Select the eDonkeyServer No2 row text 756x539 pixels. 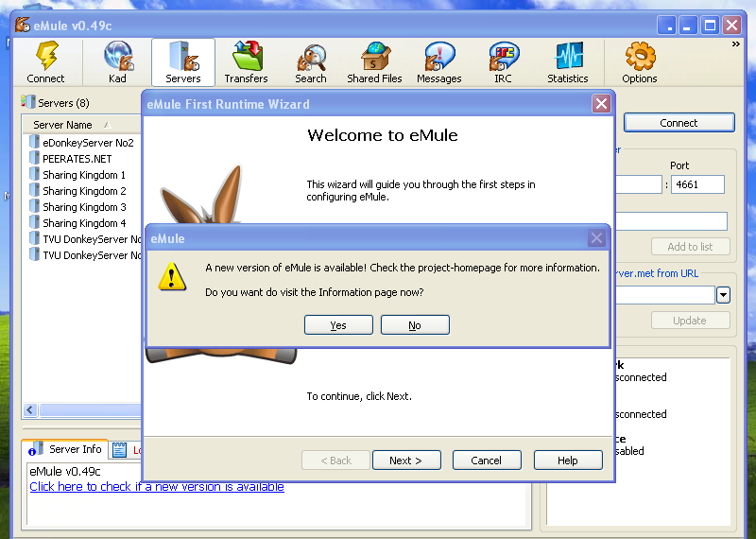tap(88, 143)
